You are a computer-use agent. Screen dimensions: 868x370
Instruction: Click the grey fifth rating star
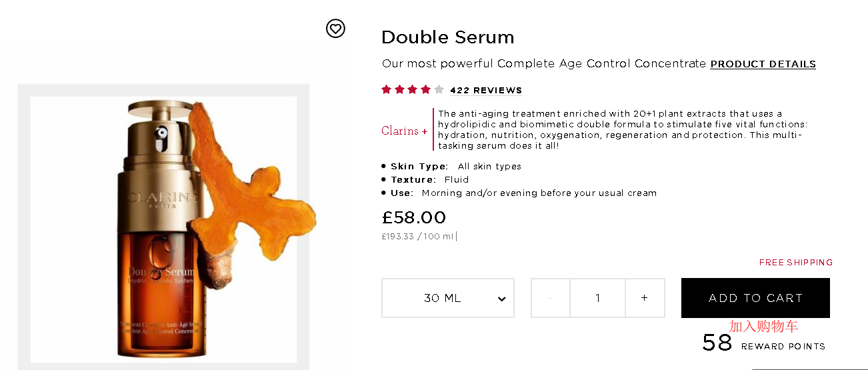(439, 90)
